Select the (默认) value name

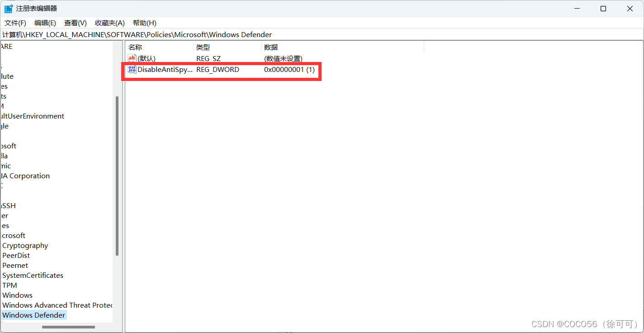click(147, 58)
